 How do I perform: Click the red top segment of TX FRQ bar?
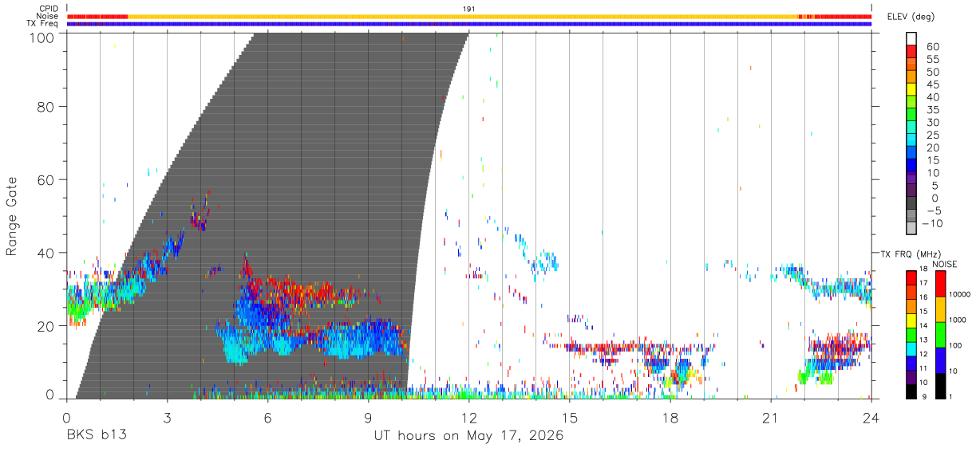(x=911, y=277)
